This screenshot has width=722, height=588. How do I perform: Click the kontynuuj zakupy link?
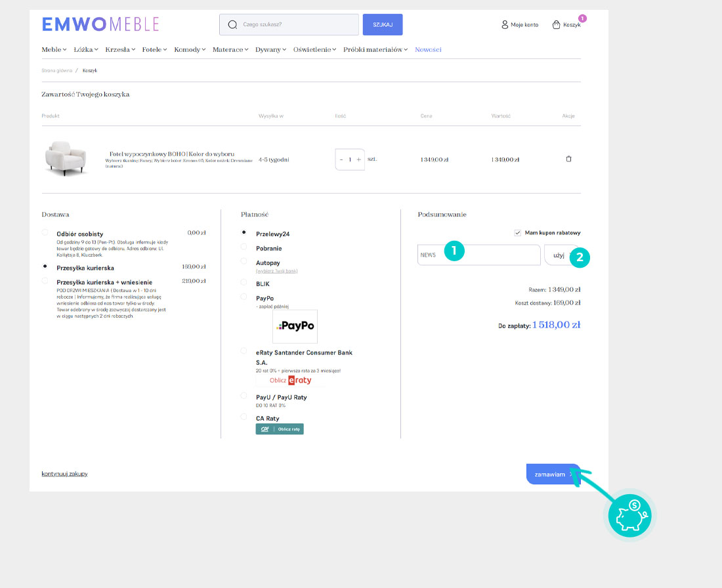pos(64,474)
